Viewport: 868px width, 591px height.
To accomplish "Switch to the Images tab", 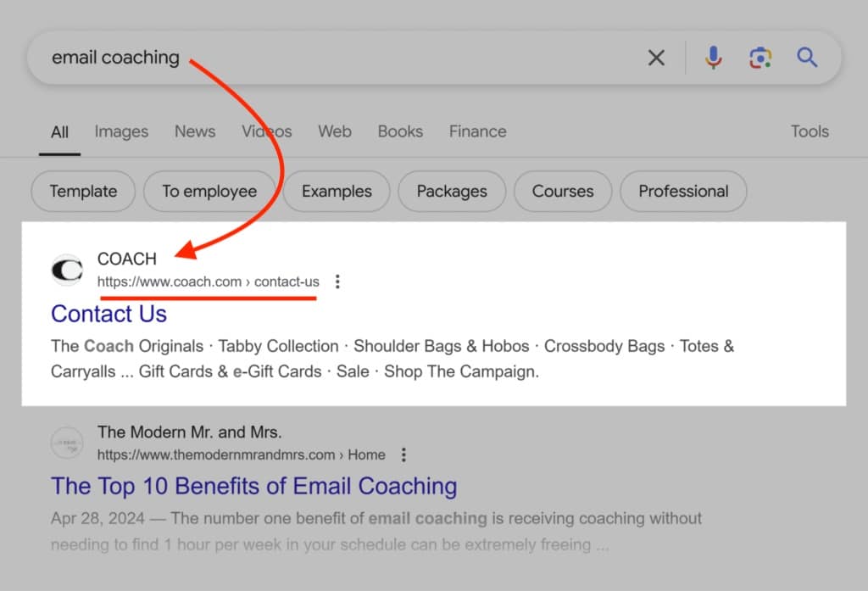I will click(x=121, y=131).
